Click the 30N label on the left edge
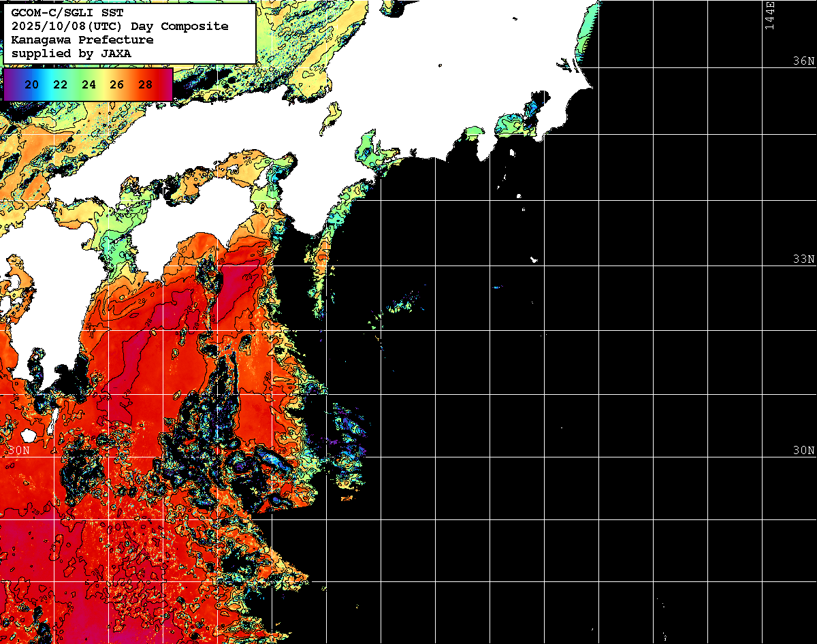The height and width of the screenshot is (644, 817). click(x=20, y=451)
